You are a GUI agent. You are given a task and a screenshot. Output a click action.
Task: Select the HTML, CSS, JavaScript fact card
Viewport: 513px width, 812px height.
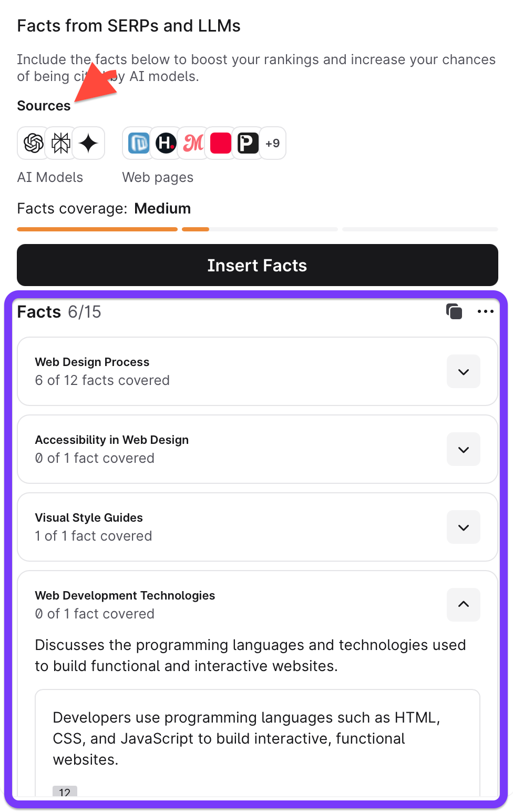click(257, 738)
